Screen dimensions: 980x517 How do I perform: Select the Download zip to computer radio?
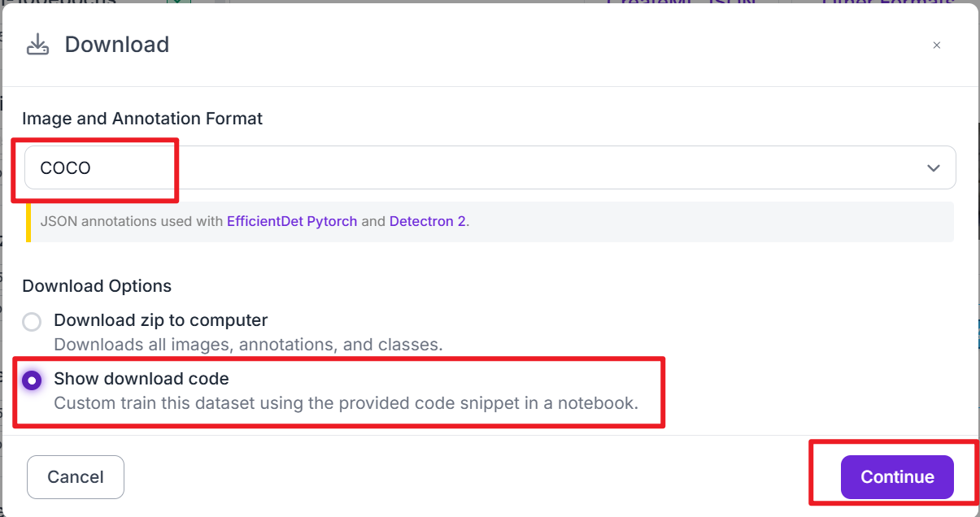(32, 322)
